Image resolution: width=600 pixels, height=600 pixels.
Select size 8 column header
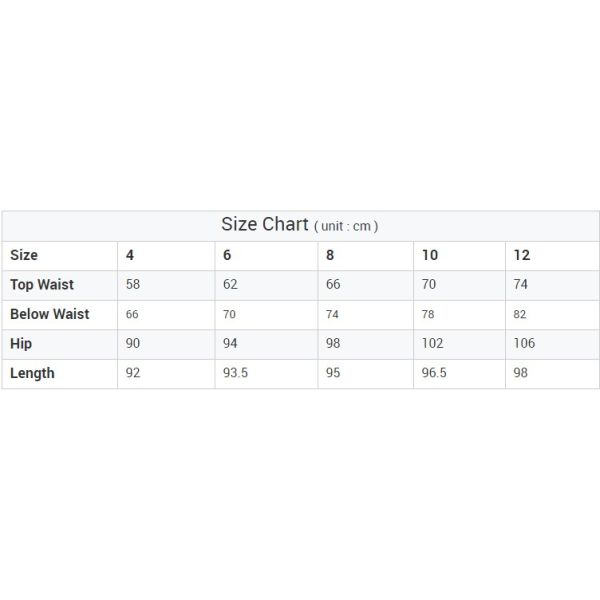[330, 255]
